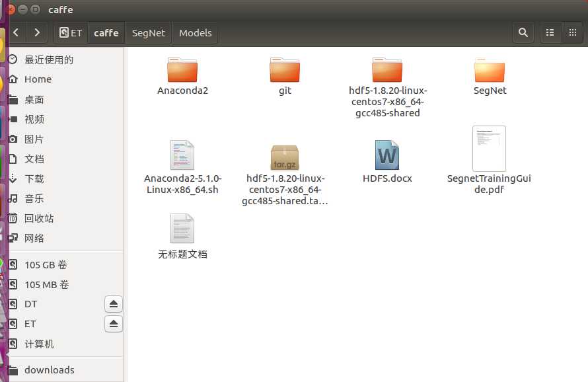
Task: Navigate to Models in the path bar
Action: pyautogui.click(x=196, y=33)
